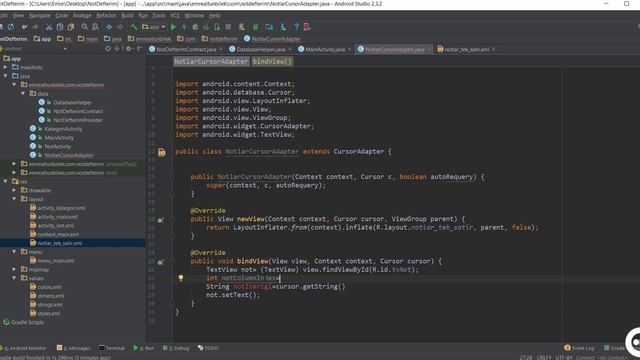The width and height of the screenshot is (640, 360).
Task: Switch to the MainActivity.java tab
Action: (x=325, y=49)
